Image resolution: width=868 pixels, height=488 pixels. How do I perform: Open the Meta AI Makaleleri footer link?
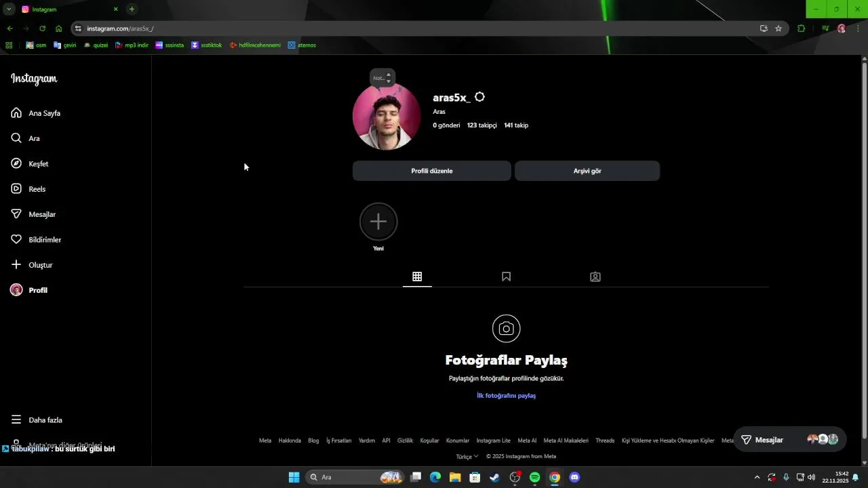point(566,441)
